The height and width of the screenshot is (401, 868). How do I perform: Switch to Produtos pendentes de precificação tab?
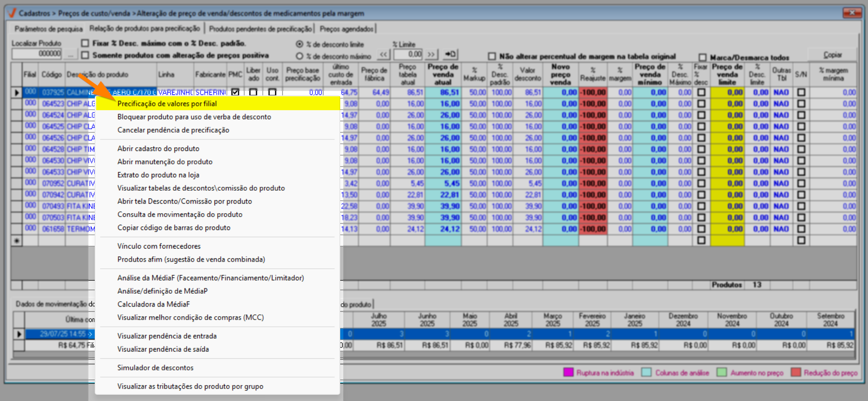point(260,29)
